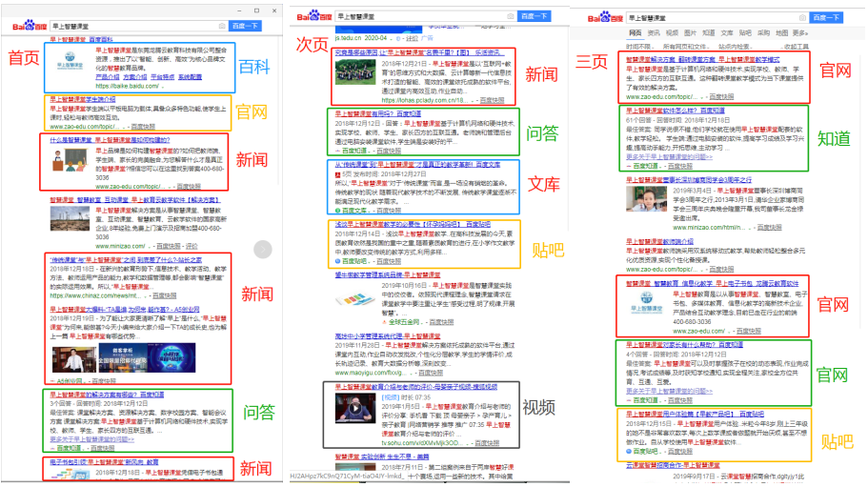Open the 所有网页和文件 filter dropdown
This screenshot has width=868, height=487.
click(x=684, y=47)
